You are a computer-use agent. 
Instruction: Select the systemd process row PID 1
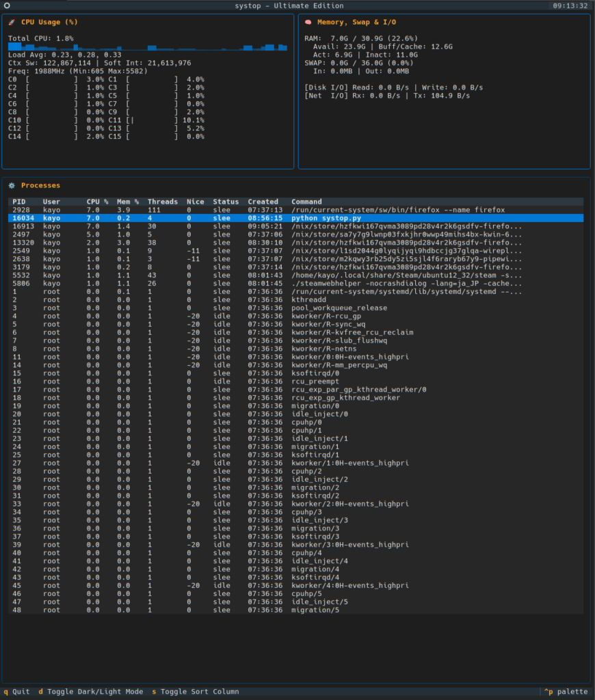tap(295, 291)
